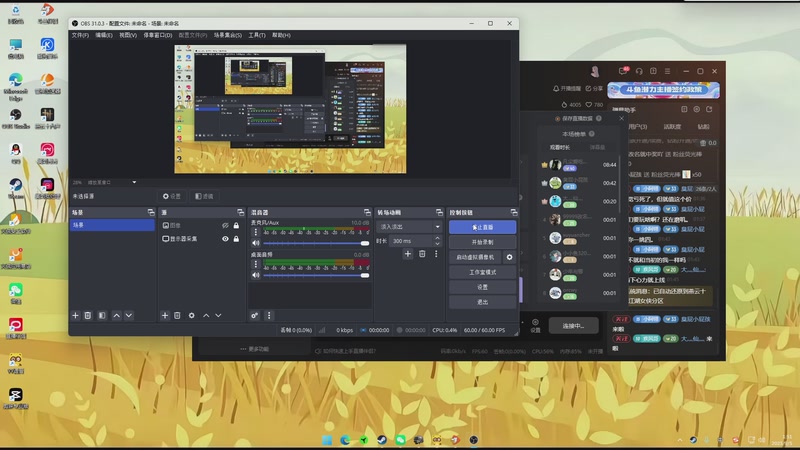Adjust the Desktop Audio volume slider
This screenshot has width=800, height=450.
tap(316, 275)
